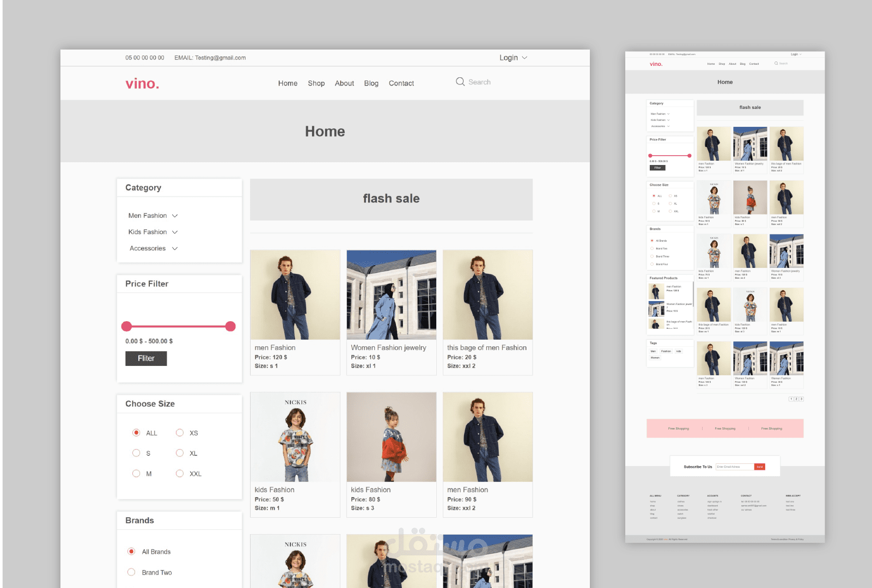This screenshot has width=872, height=588.
Task: Click the vino. logo on the large page
Action: (x=142, y=83)
